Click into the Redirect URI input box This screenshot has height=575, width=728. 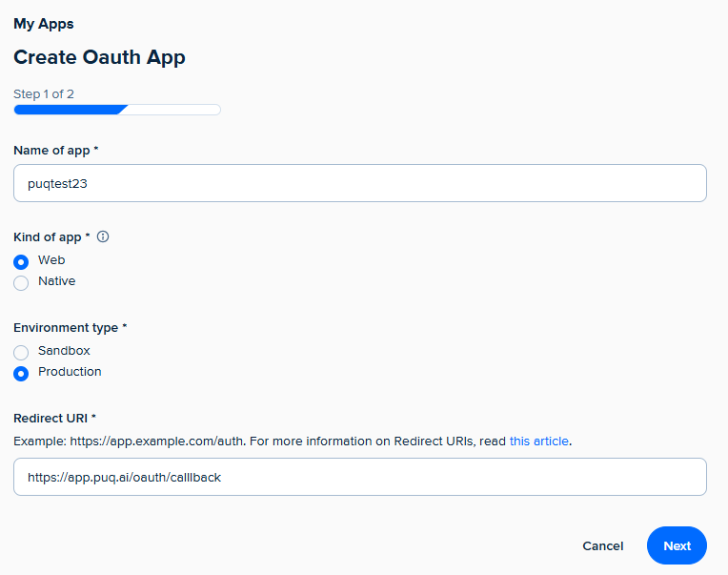click(x=359, y=477)
